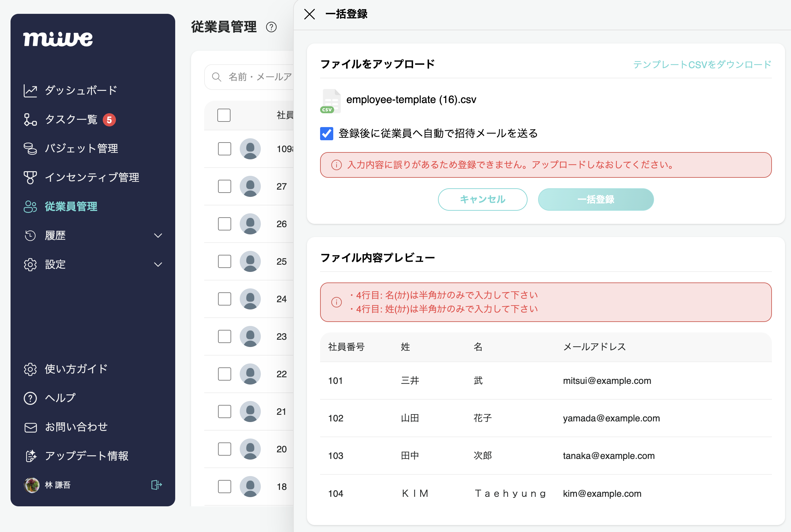Click the 従業員管理 people icon
This screenshot has width=791, height=532.
coord(30,207)
